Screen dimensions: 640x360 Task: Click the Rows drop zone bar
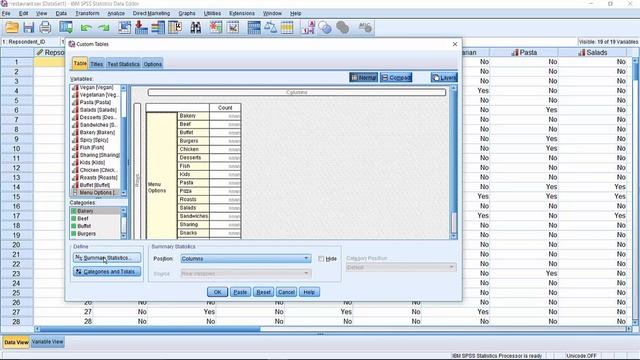pos(137,171)
